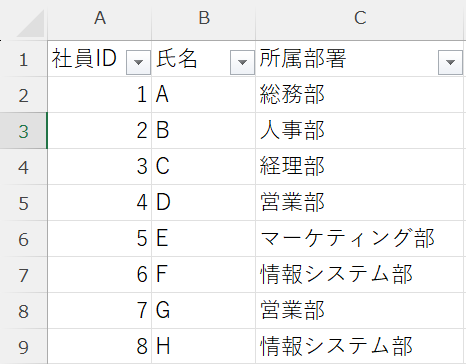The image size is (466, 364).
Task: Select the employee ID cell with 8
Action: 100,347
